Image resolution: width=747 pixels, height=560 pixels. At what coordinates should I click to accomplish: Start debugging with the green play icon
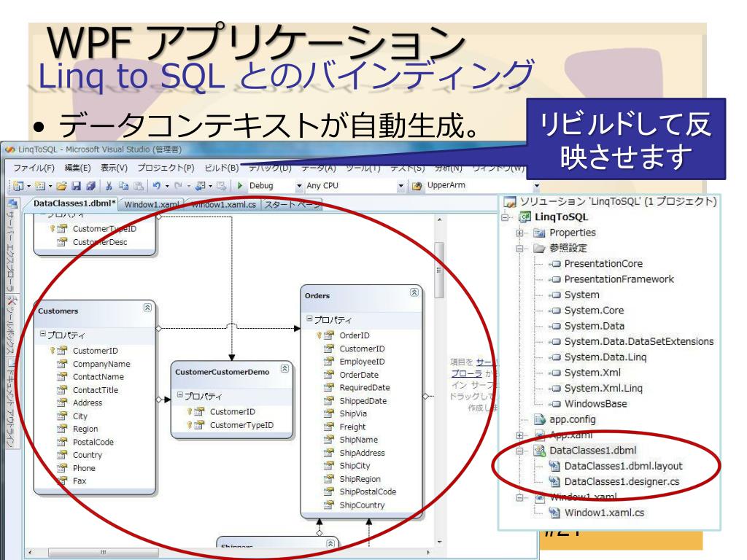click(x=240, y=185)
